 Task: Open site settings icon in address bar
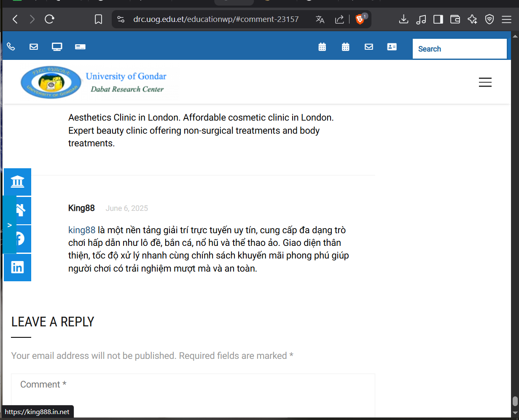tap(121, 19)
